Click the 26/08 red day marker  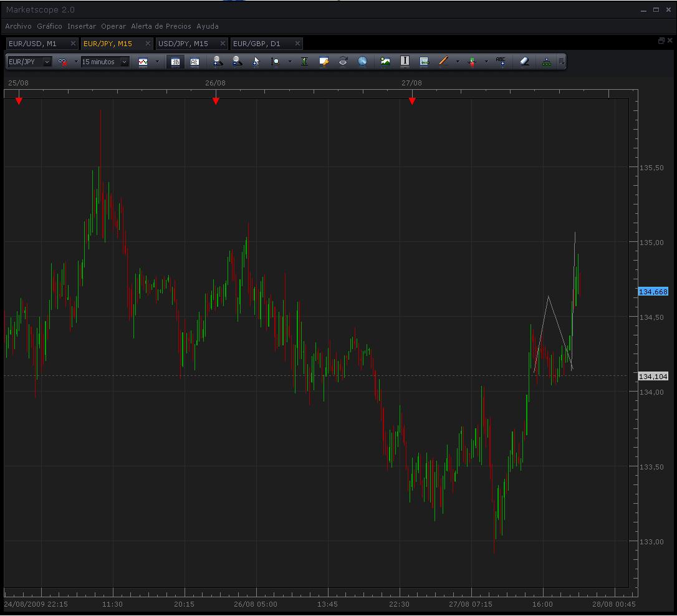tap(216, 101)
